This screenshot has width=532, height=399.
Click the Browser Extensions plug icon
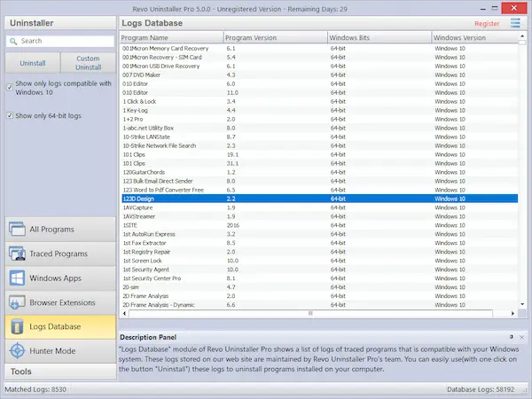coord(17,302)
